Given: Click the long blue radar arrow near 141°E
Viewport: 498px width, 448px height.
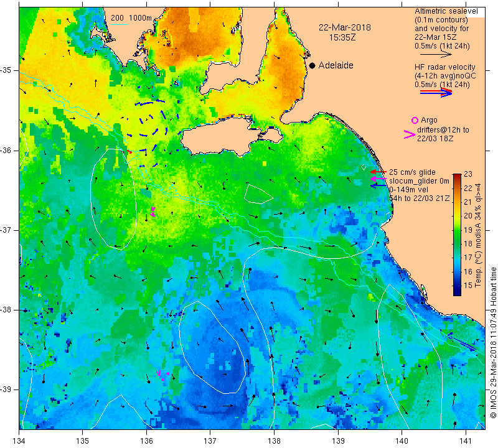Looking at the screenshot, I should 461,342.
